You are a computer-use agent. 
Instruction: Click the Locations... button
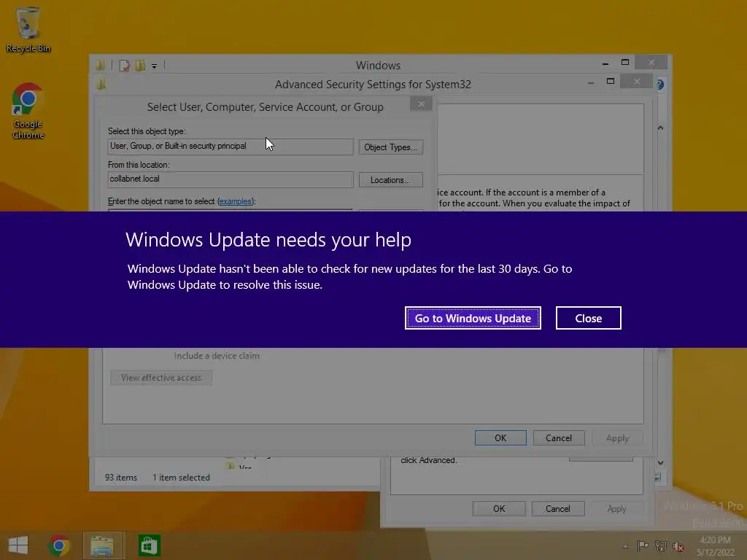(x=391, y=180)
